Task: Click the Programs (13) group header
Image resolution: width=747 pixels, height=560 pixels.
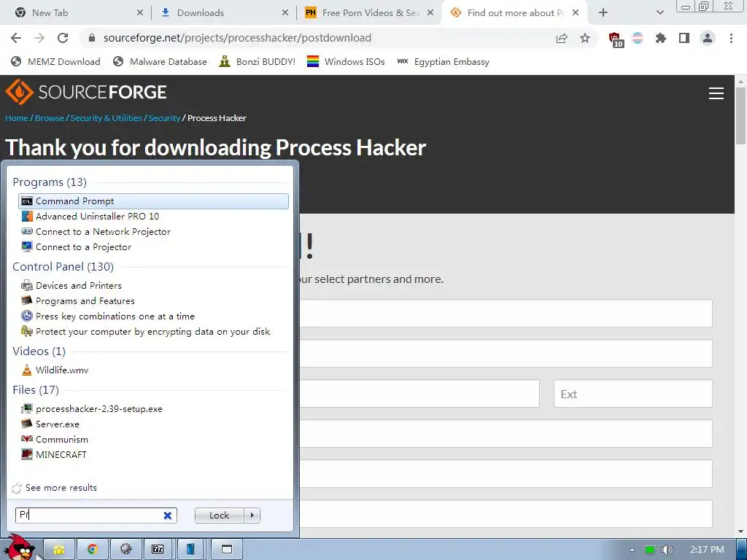Action: [50, 182]
